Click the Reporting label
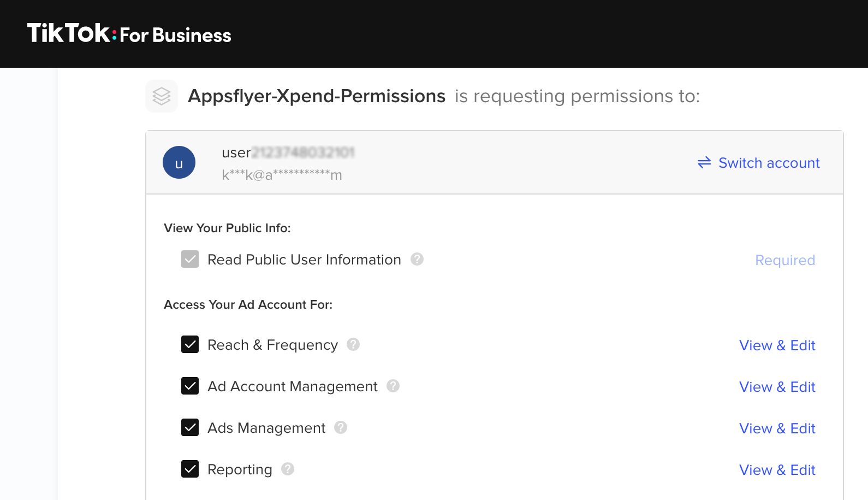 pos(240,469)
